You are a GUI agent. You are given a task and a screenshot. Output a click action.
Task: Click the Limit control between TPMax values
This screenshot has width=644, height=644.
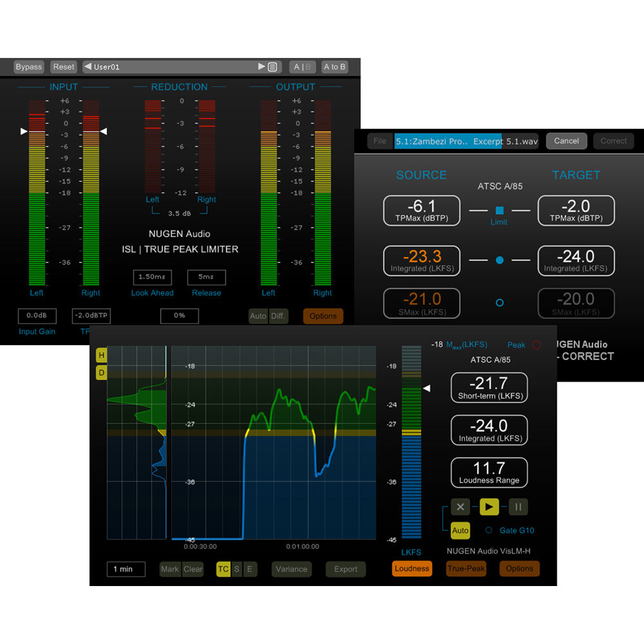pyautogui.click(x=499, y=211)
